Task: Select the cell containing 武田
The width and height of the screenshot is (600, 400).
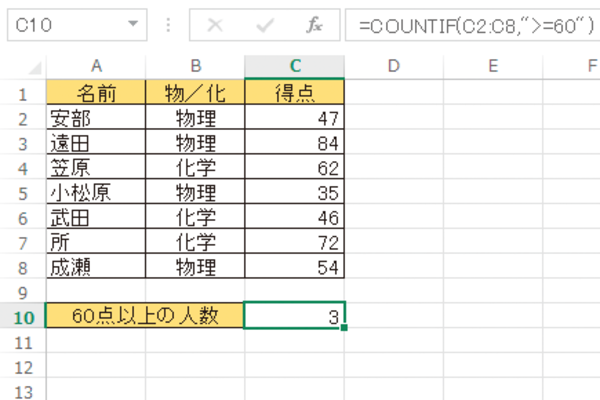Action: pos(96,217)
